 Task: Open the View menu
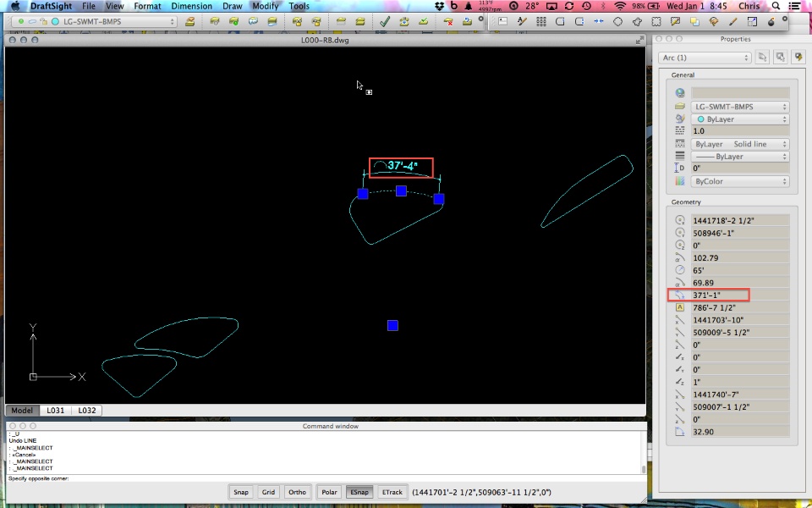(x=114, y=6)
